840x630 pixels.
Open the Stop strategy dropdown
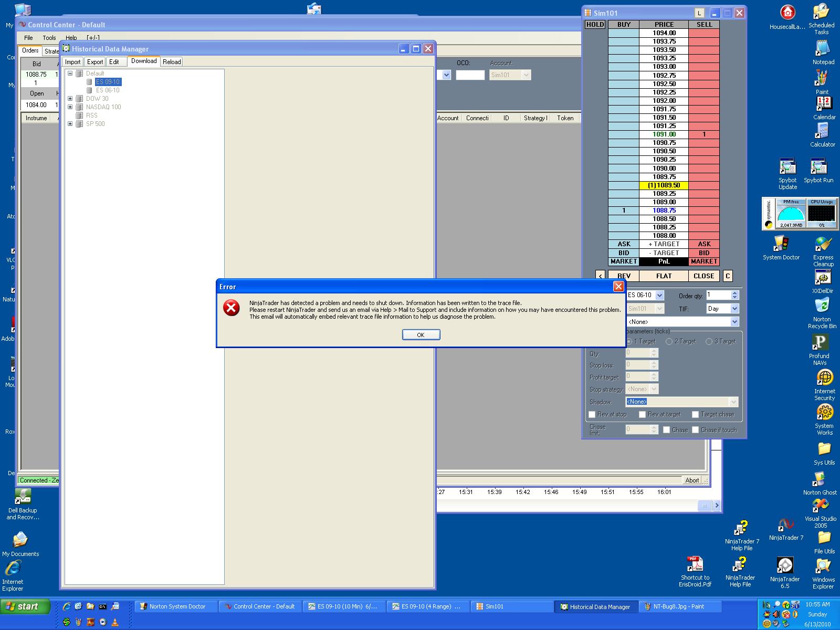coord(654,389)
